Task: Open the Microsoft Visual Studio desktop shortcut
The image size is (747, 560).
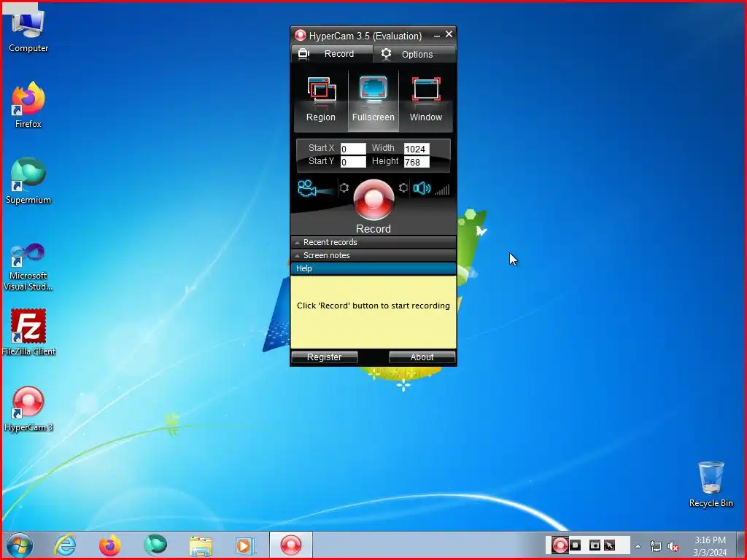Action: (28, 267)
